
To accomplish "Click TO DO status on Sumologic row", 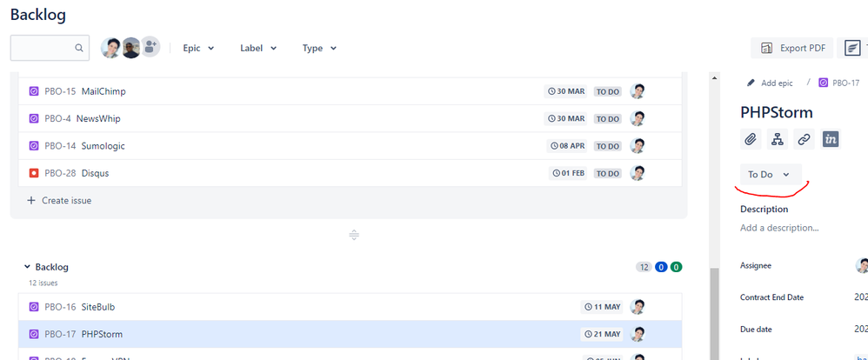I will pos(607,147).
